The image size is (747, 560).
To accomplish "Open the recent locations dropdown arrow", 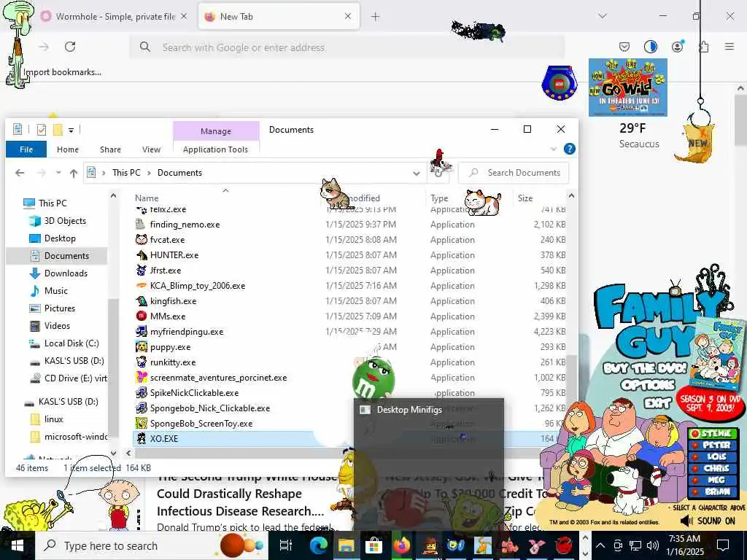I will (58, 173).
